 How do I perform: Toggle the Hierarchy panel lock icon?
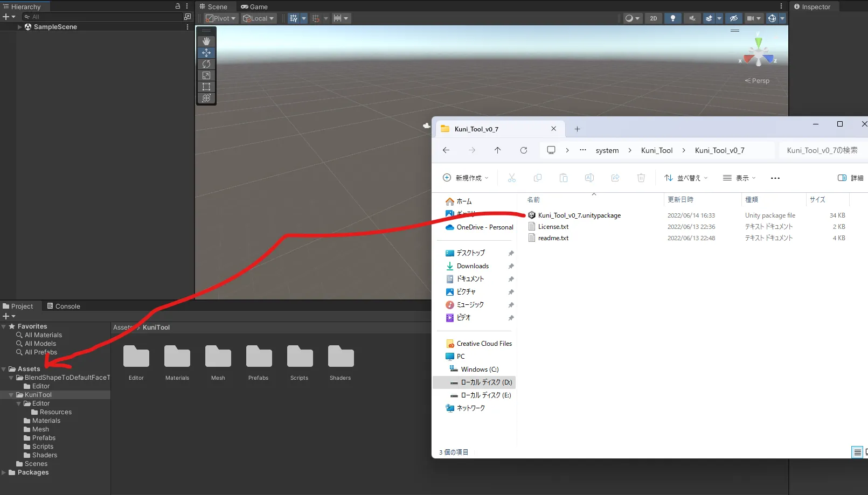[x=178, y=6]
